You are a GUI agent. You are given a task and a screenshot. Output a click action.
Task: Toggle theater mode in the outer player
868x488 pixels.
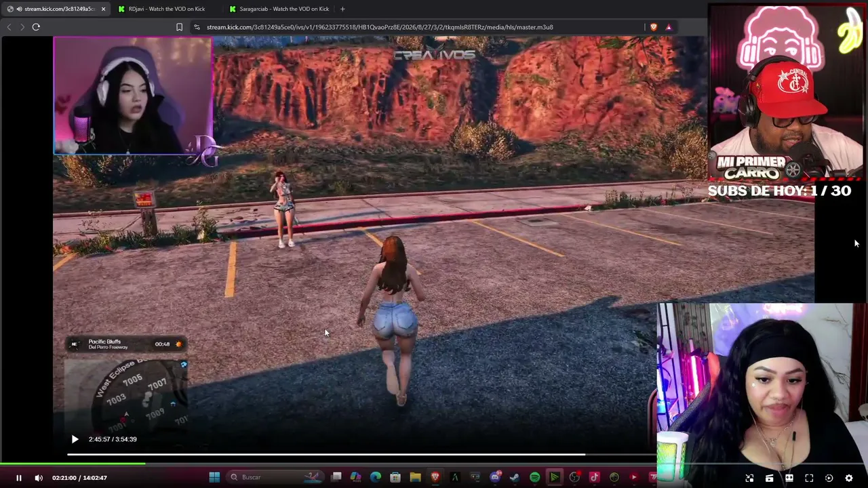pyautogui.click(x=789, y=478)
